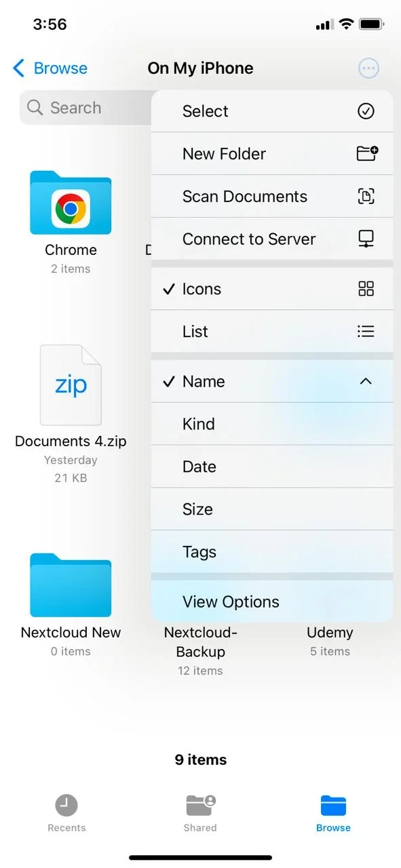This screenshot has height=868, width=401.
Task: Open the Recents tab
Action: pyautogui.click(x=66, y=813)
